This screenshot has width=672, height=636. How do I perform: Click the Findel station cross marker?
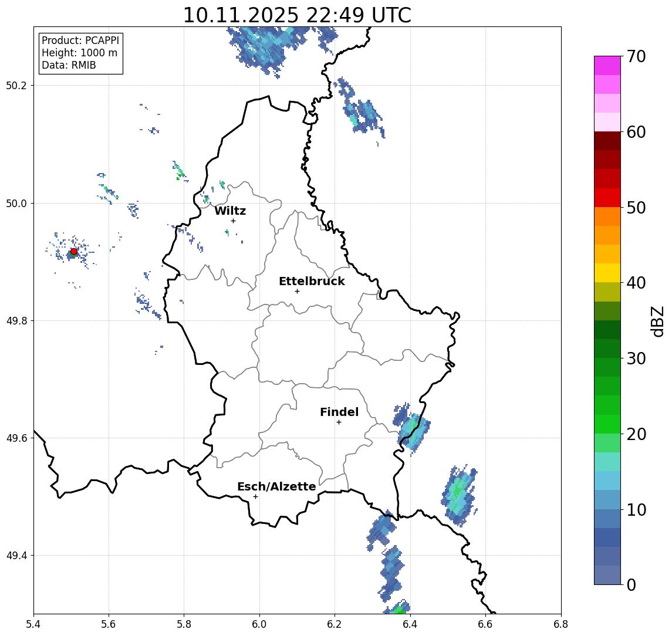click(339, 422)
